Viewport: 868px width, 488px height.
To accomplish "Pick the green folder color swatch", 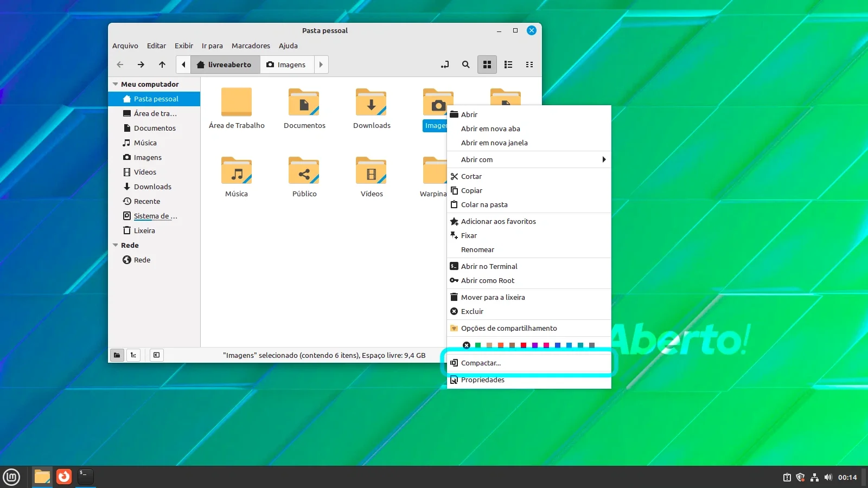I will [478, 345].
